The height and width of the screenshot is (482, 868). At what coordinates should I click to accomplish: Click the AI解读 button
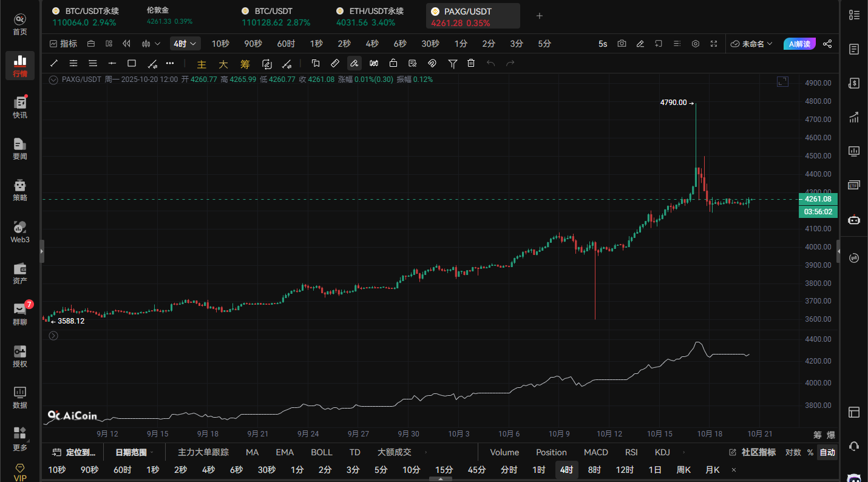798,44
